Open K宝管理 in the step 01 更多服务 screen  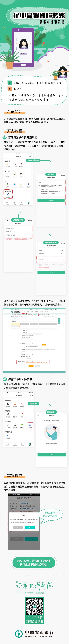[8, 185]
